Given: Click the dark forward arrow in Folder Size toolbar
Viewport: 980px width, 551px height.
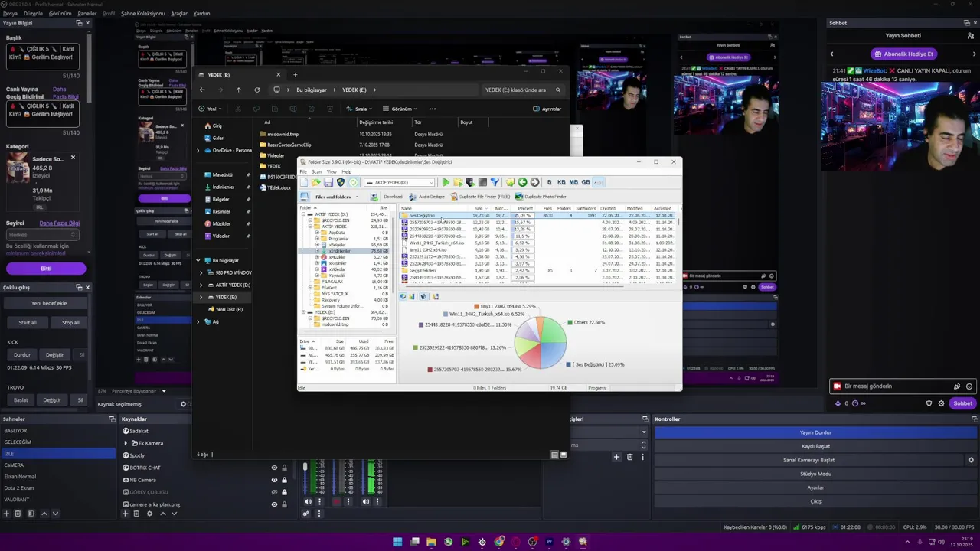Looking at the screenshot, I should pyautogui.click(x=534, y=182).
